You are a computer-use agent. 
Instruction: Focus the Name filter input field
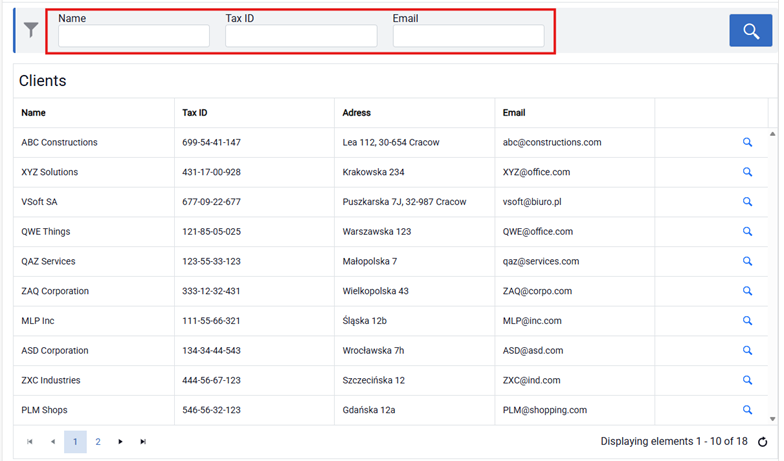point(134,36)
